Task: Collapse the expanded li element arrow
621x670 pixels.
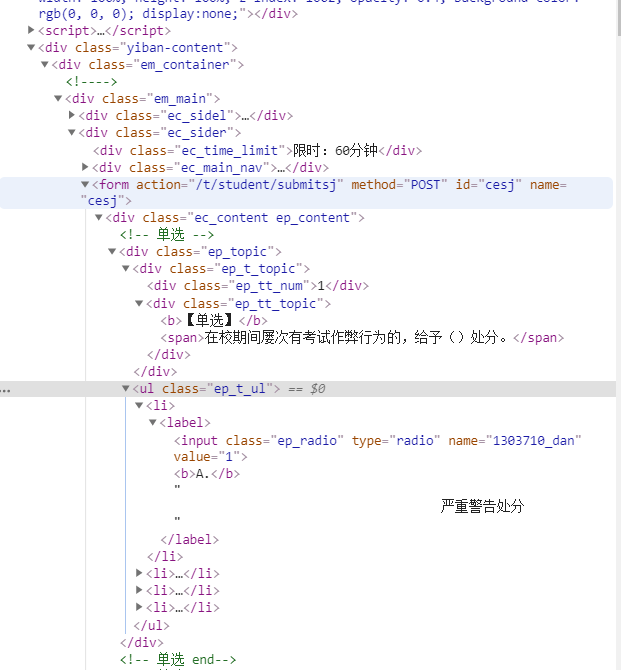Action: click(139, 405)
